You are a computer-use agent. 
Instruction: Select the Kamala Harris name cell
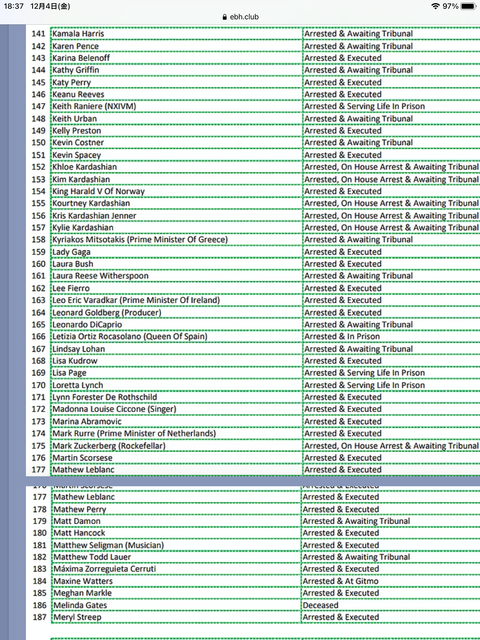click(x=176, y=33)
